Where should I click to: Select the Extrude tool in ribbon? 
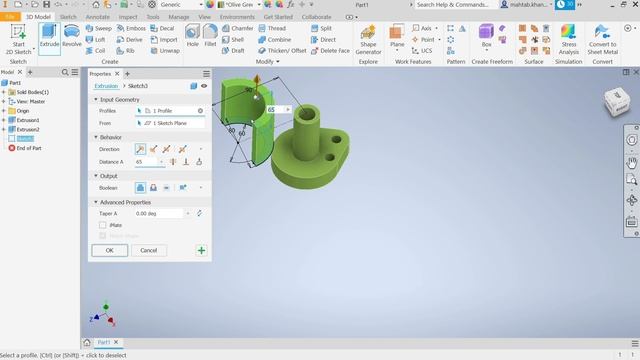click(49, 38)
